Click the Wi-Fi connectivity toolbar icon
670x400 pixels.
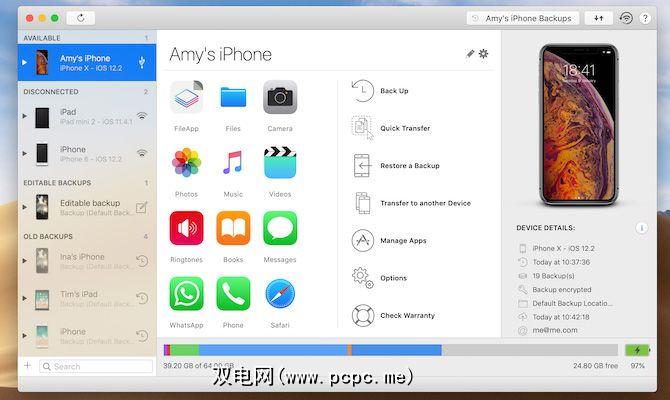point(626,18)
